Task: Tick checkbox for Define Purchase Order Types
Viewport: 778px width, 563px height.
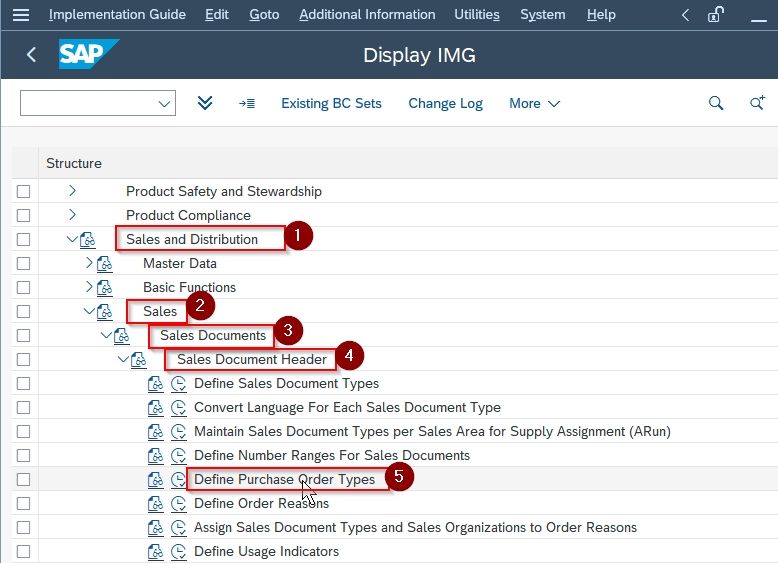Action: tap(23, 479)
